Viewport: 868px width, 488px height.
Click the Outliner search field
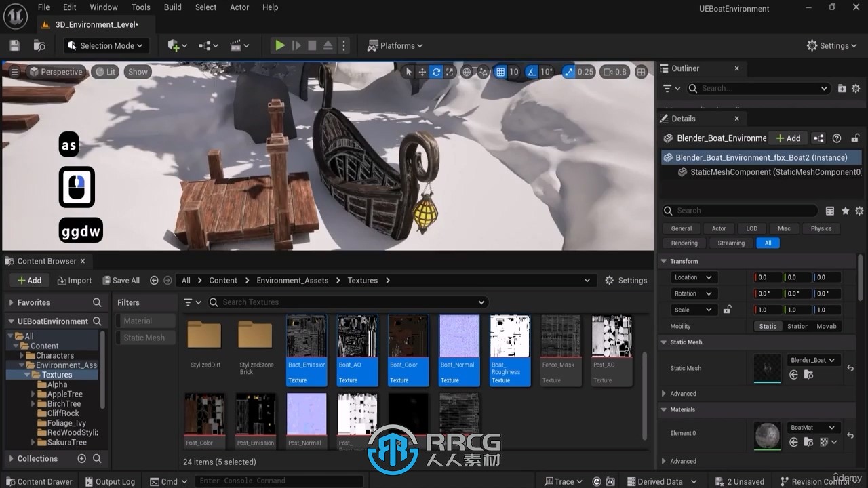click(x=758, y=88)
